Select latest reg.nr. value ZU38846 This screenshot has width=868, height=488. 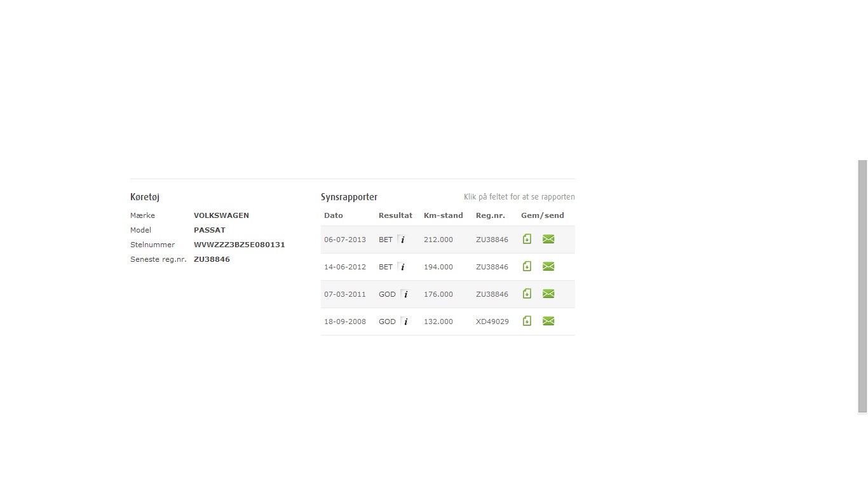(212, 259)
